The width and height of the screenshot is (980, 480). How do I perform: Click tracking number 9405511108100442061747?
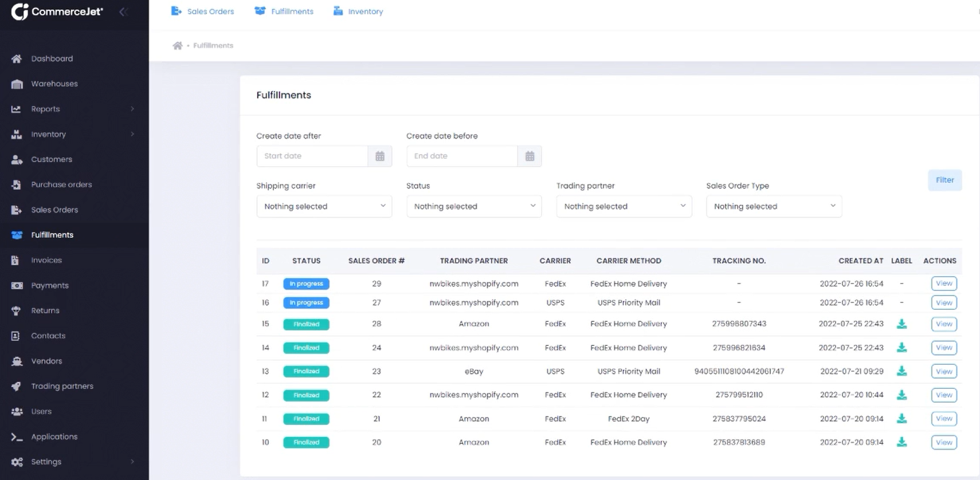pyautogui.click(x=739, y=371)
